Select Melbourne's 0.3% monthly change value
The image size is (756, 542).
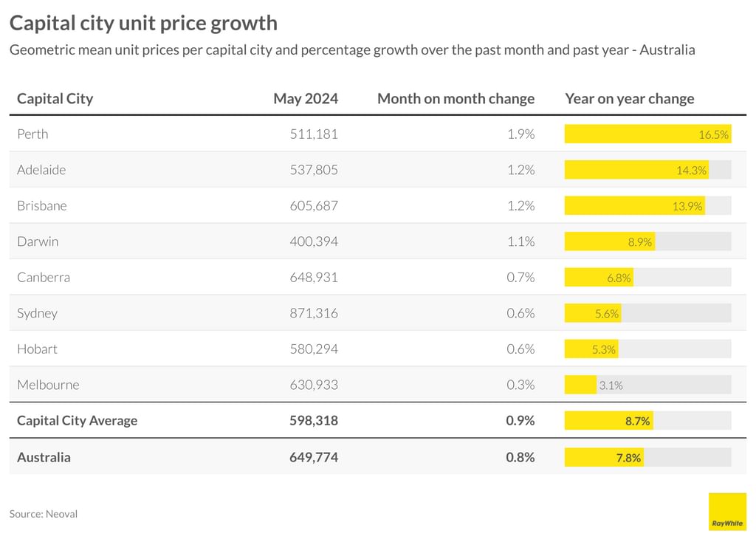coord(520,385)
